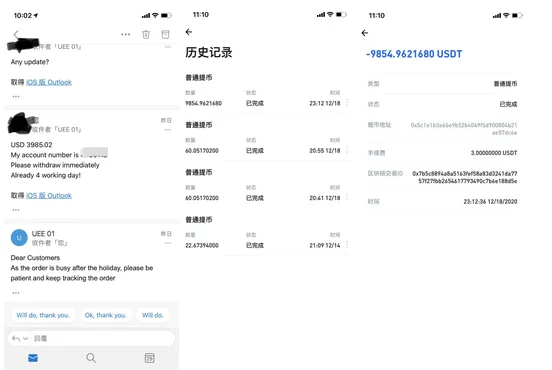
Task: Open more options on the USD 3985.02 message
Action: (168, 130)
